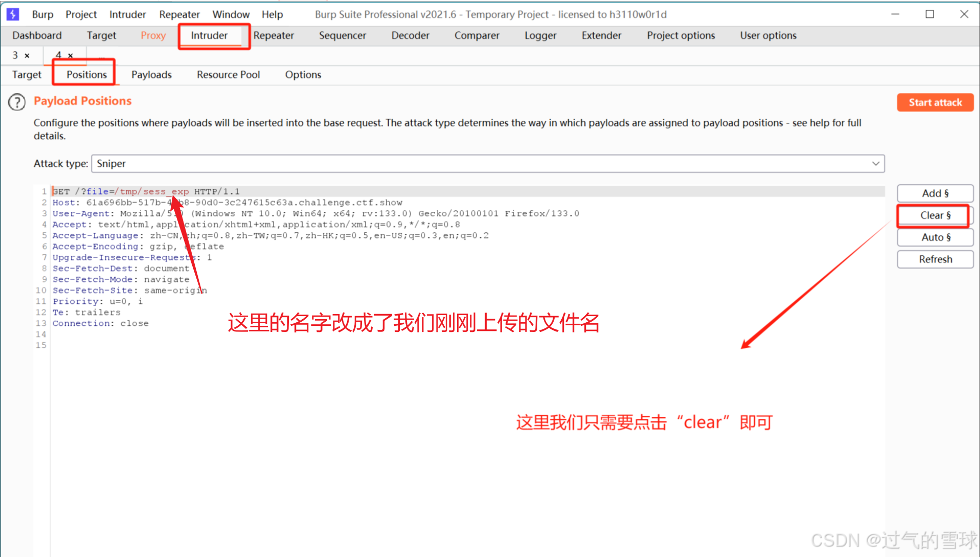Click the Sec-Fetch-Site header line
The height and width of the screenshot is (557, 980).
[x=129, y=291]
